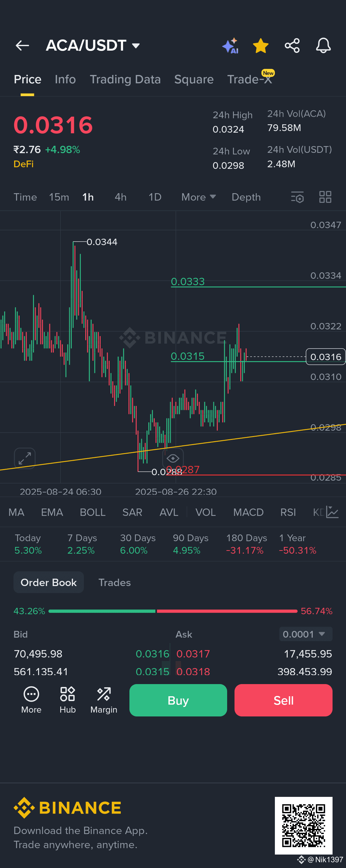Select the Order Book tab
Image resolution: width=346 pixels, height=868 pixels.
click(48, 582)
